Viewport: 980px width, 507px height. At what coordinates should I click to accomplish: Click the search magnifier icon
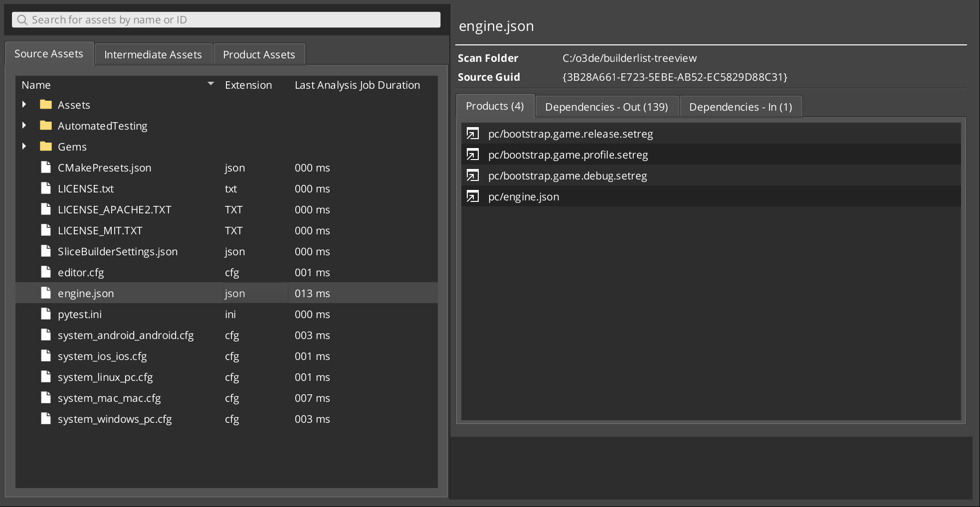click(22, 19)
